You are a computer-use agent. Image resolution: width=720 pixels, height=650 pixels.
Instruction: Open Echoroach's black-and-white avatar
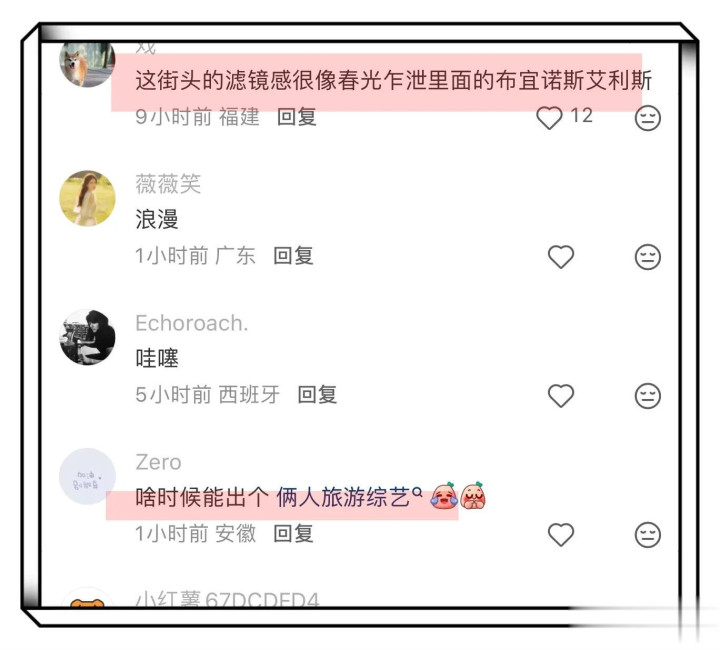(x=87, y=337)
